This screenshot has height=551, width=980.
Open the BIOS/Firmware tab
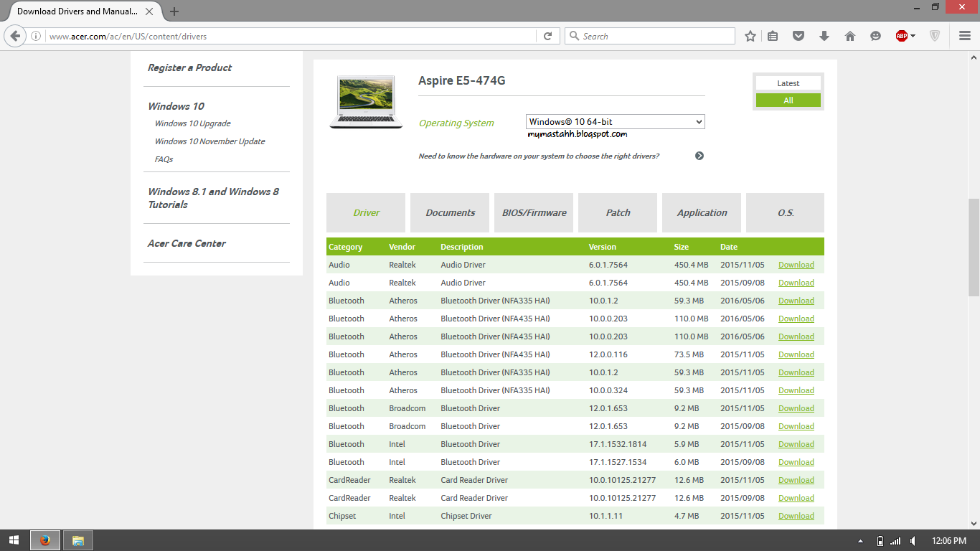[x=534, y=212]
